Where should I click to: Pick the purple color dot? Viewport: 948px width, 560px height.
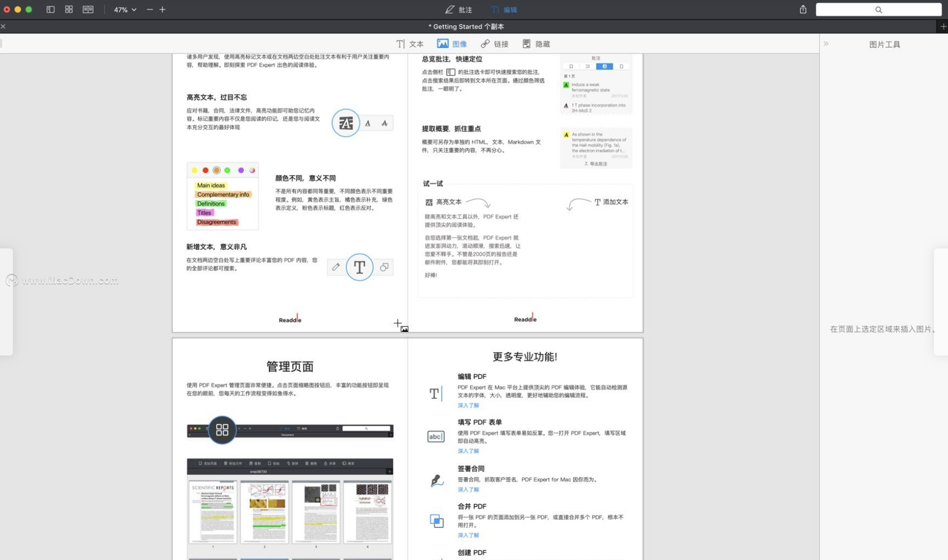pyautogui.click(x=241, y=170)
